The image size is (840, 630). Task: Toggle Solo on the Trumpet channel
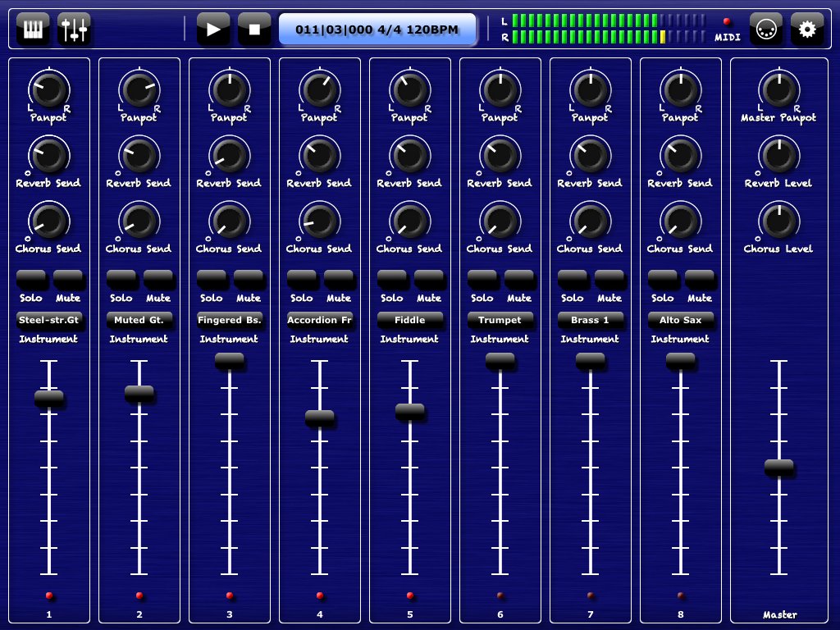[482, 279]
